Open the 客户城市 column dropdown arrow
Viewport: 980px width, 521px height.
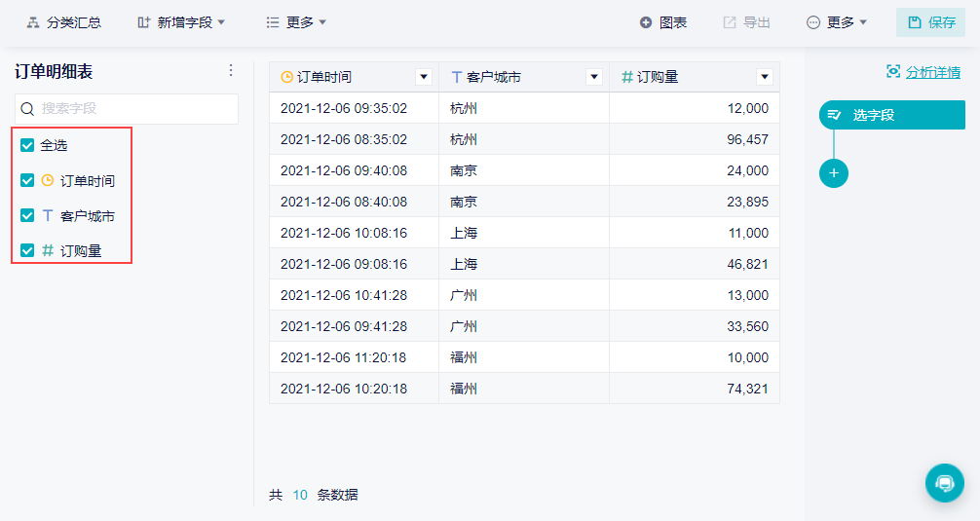pos(594,77)
